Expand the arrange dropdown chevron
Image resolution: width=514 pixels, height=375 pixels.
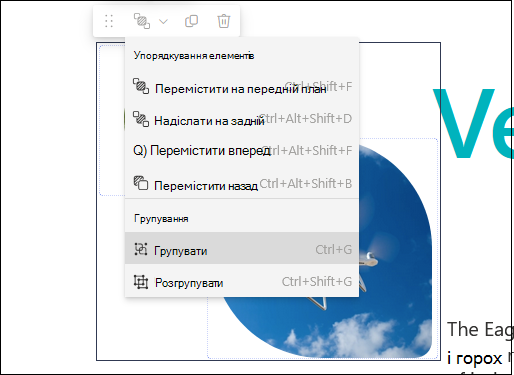pyautogui.click(x=163, y=22)
